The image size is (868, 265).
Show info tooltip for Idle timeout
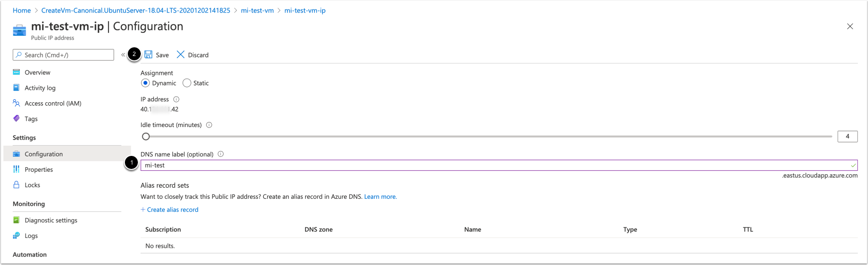pos(209,125)
